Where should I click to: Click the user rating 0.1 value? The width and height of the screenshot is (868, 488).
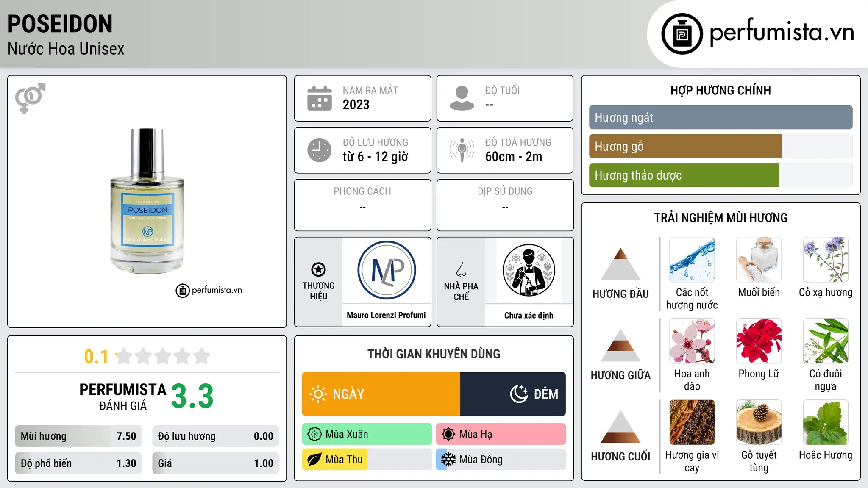(96, 357)
